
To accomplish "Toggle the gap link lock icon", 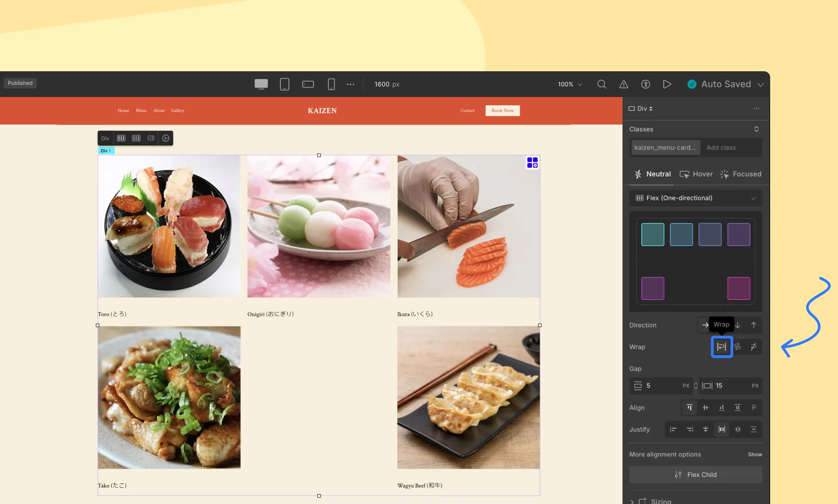I will coord(696,386).
